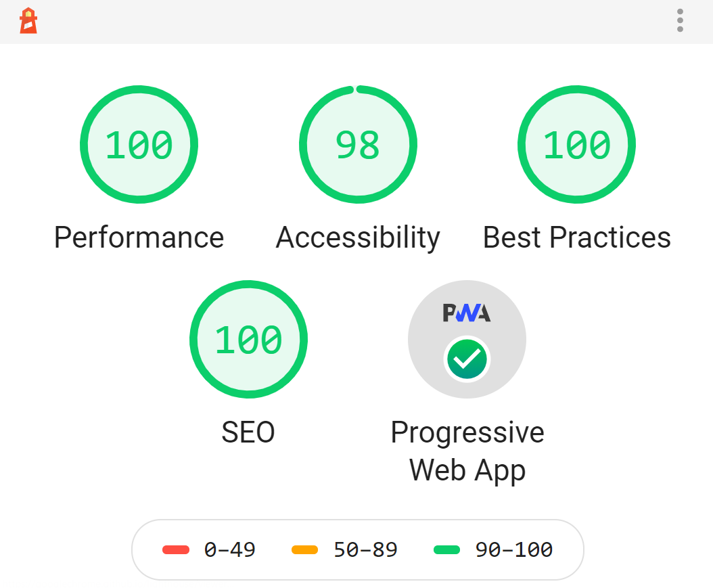
Task: Jump to the Accessibility label link
Action: point(358,238)
